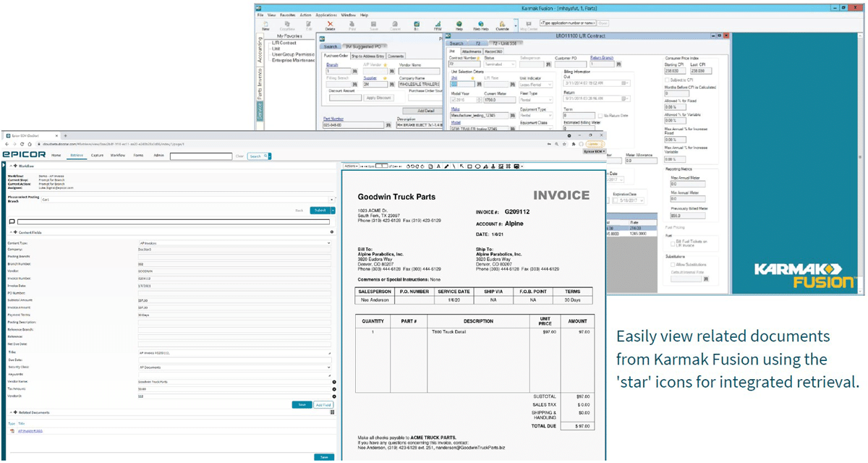The width and height of the screenshot is (868, 463).
Task: Open the related document link AP Invoice
Action: tap(30, 431)
